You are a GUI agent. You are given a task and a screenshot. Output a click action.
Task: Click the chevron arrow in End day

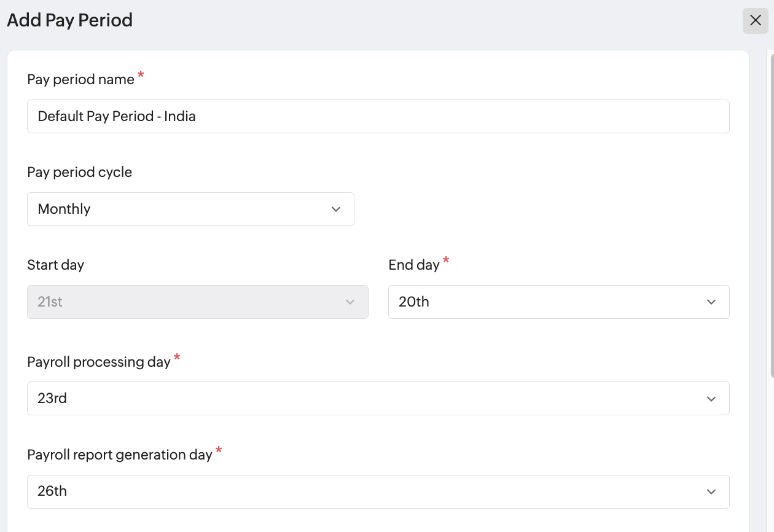tap(711, 302)
